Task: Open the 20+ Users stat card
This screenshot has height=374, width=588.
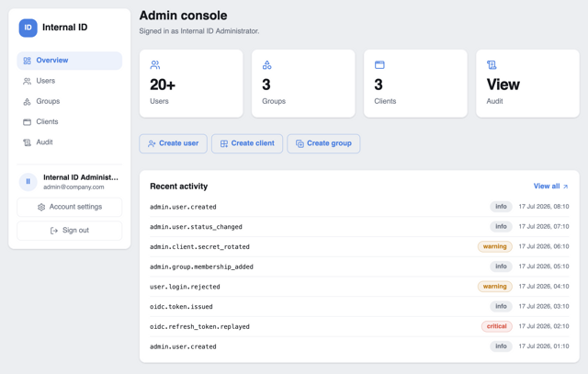Action: click(191, 84)
